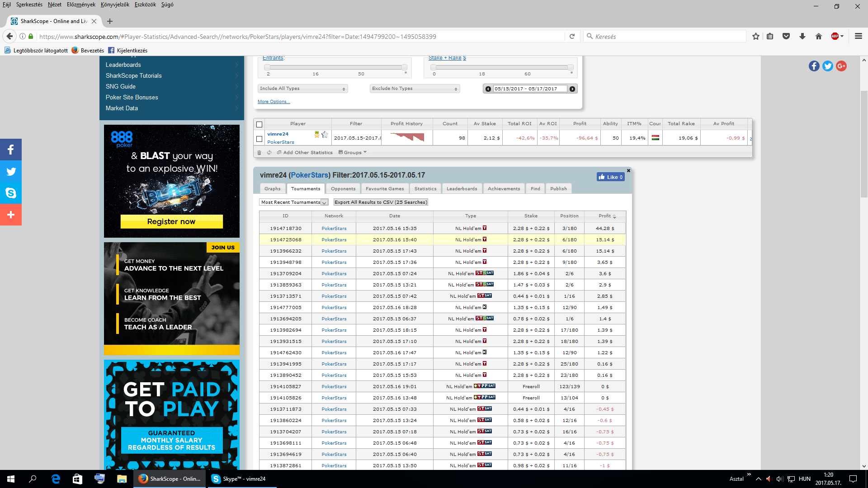Go to previous date range arrow
This screenshot has height=488, width=868.
point(488,89)
